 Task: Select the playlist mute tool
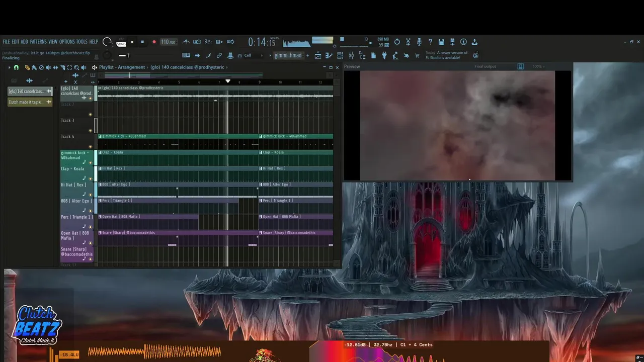click(x=48, y=67)
